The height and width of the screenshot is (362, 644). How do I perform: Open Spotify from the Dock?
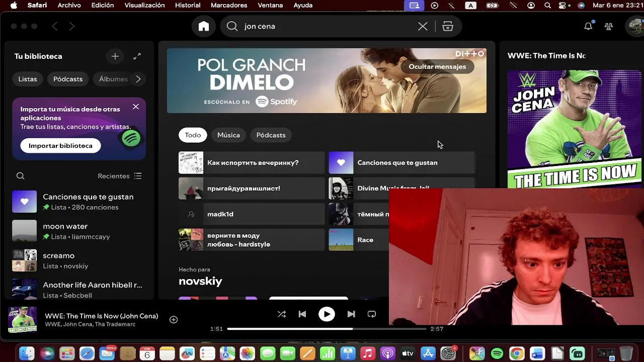(497, 353)
